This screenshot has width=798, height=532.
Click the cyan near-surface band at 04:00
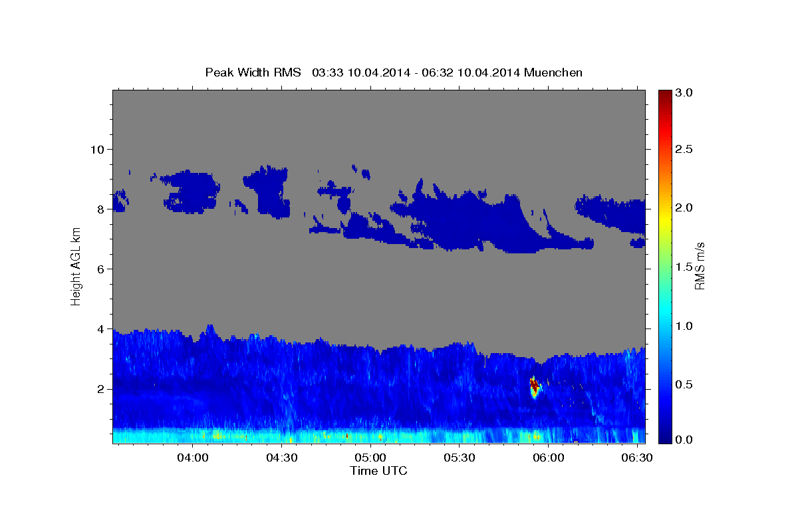193,436
